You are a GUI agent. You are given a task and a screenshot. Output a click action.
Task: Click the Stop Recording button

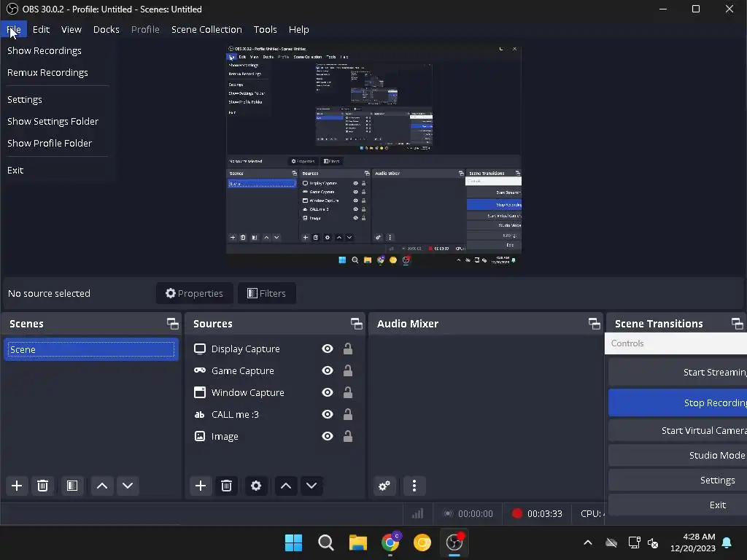[x=678, y=402]
